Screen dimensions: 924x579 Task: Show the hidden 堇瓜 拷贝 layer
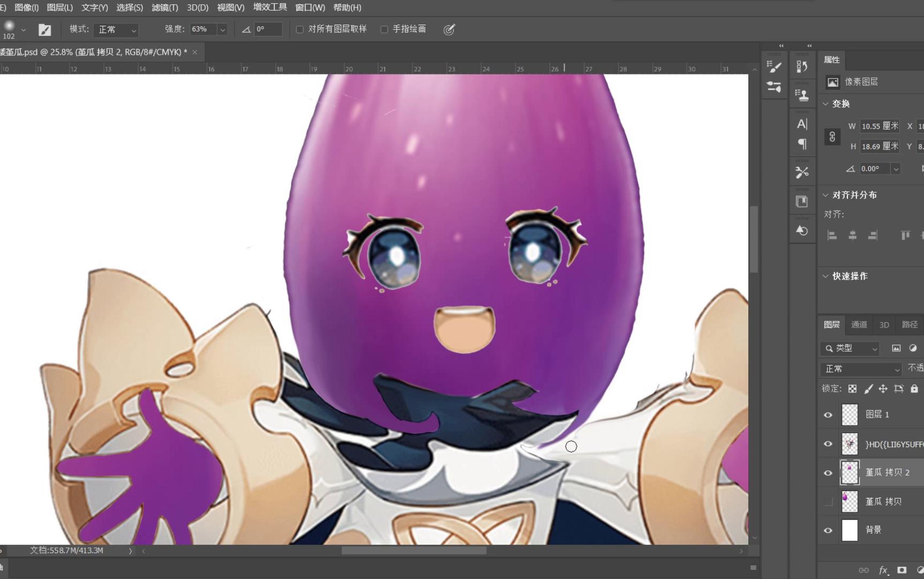(828, 502)
